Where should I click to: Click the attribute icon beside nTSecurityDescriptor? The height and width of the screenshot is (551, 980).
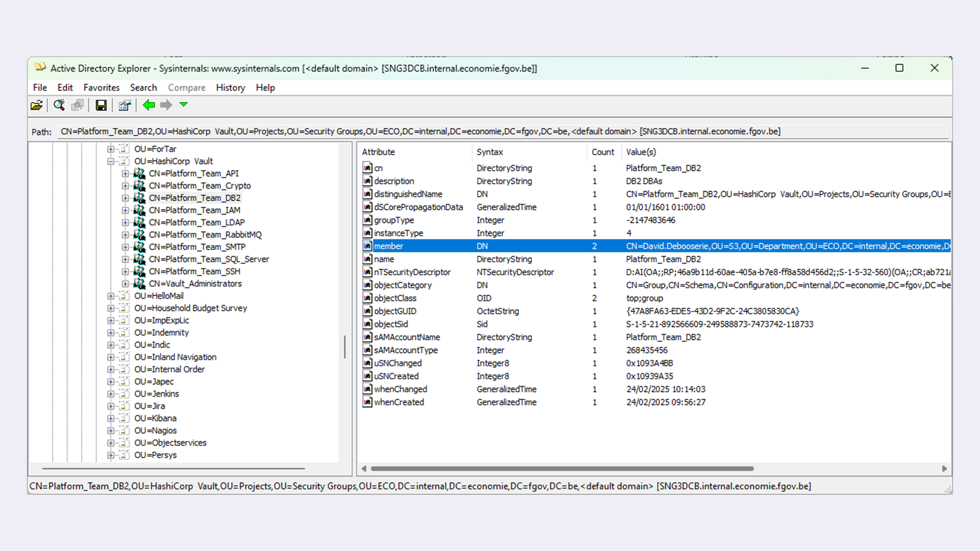(367, 272)
